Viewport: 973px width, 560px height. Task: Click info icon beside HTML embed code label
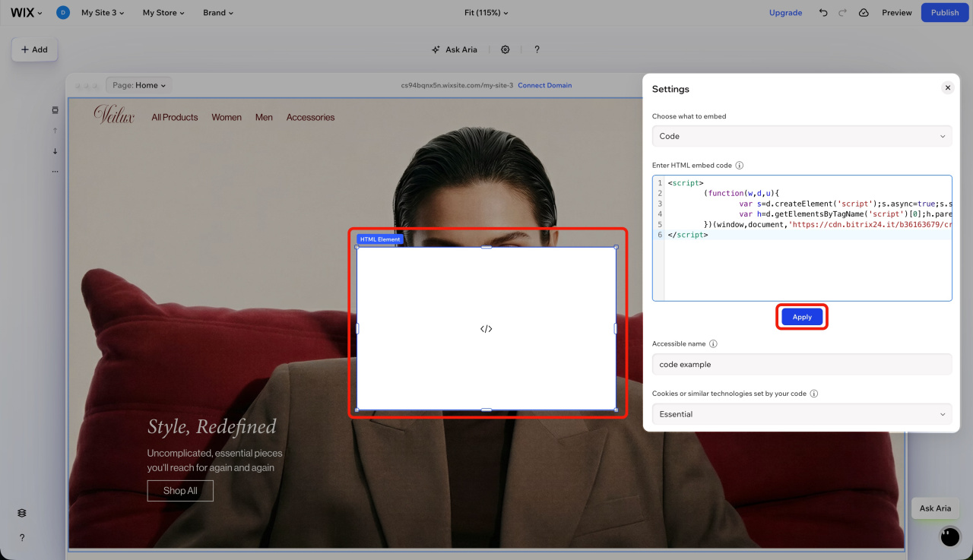coord(739,165)
